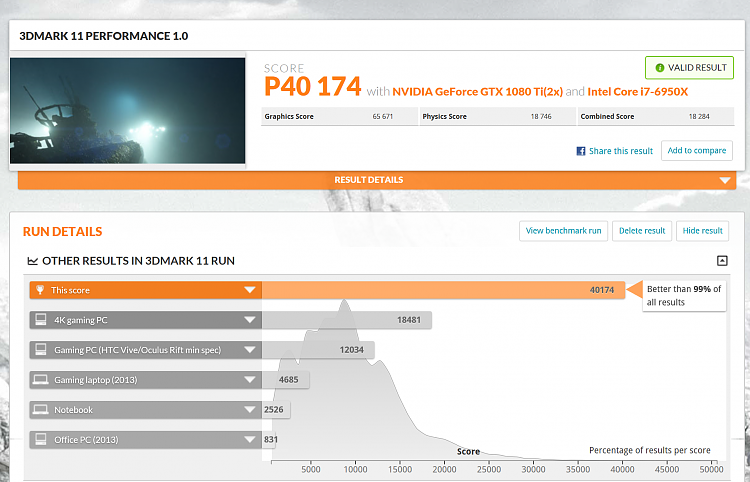Open the Result Details orange bar
Screen dimensions: 750x482
coord(377,180)
